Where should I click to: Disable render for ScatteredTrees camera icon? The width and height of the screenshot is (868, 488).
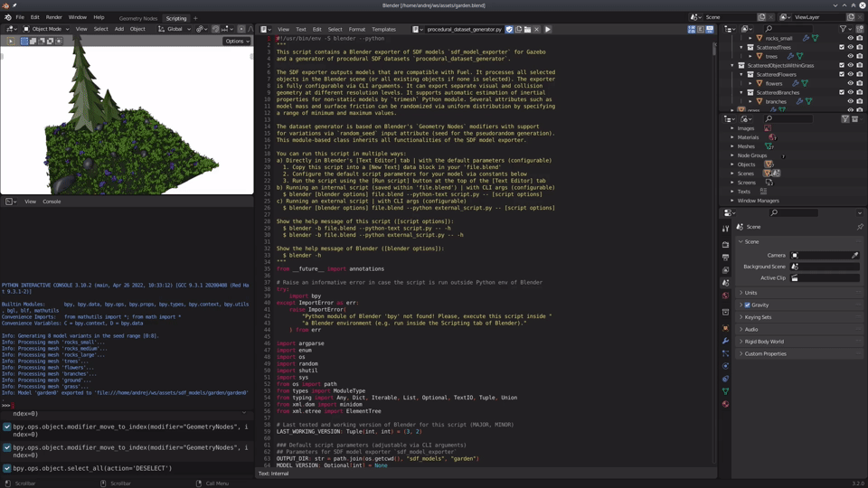[859, 48]
